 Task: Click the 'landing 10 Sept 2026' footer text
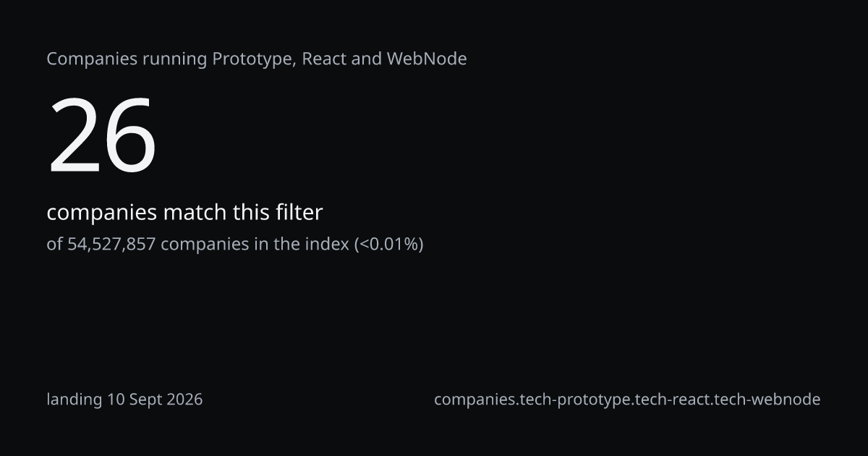tap(124, 400)
